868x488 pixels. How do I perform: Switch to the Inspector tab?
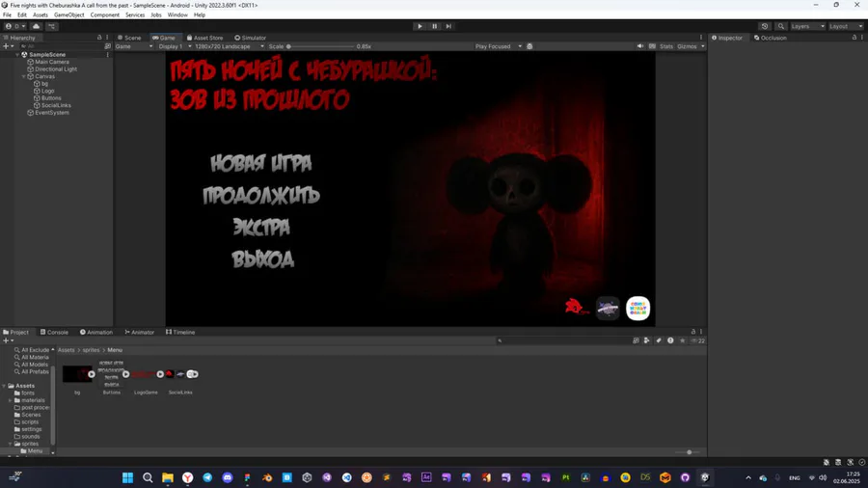tap(727, 38)
